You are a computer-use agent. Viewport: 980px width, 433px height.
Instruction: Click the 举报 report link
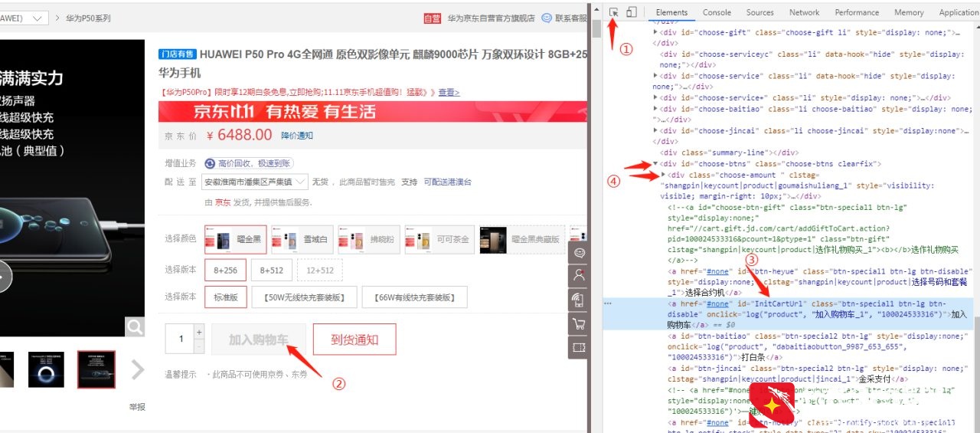coord(137,407)
